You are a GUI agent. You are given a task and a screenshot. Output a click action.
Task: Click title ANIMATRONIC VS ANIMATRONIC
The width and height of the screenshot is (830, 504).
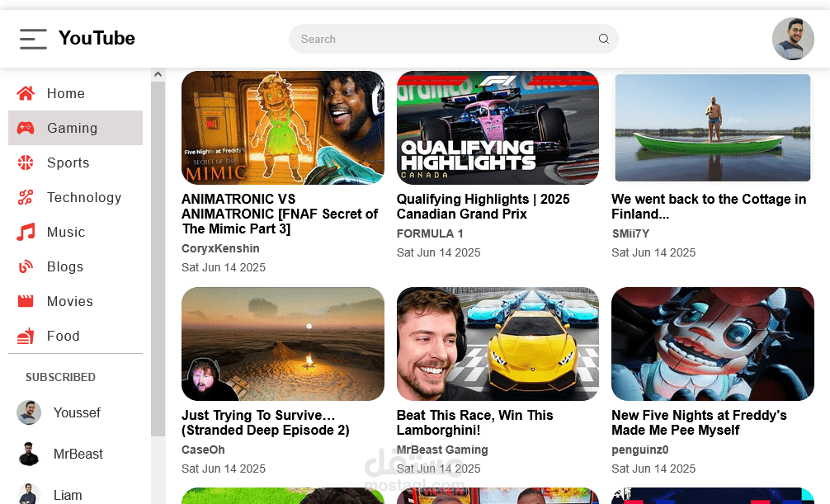(280, 214)
